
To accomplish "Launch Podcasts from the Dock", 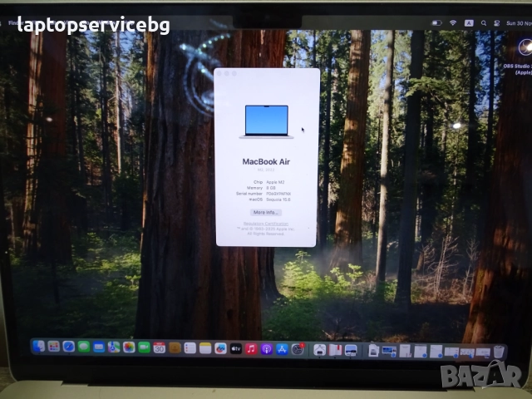I will tap(267, 349).
